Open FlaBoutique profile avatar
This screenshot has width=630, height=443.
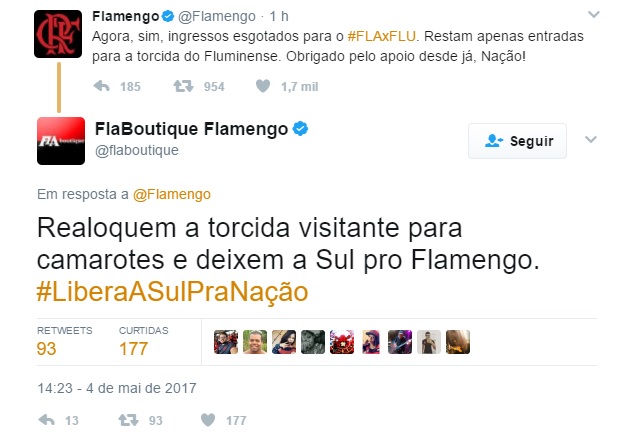(x=61, y=141)
